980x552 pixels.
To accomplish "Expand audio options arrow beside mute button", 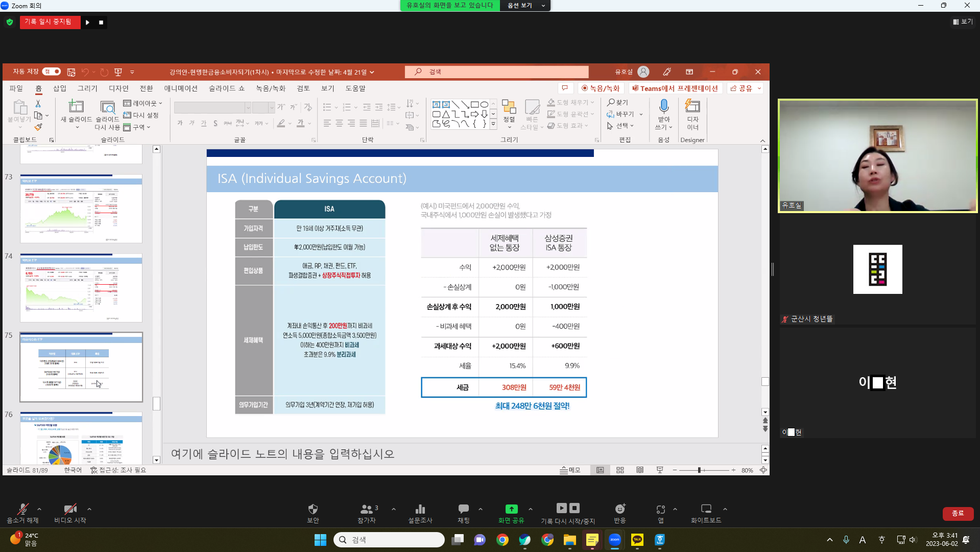I will (x=39, y=509).
